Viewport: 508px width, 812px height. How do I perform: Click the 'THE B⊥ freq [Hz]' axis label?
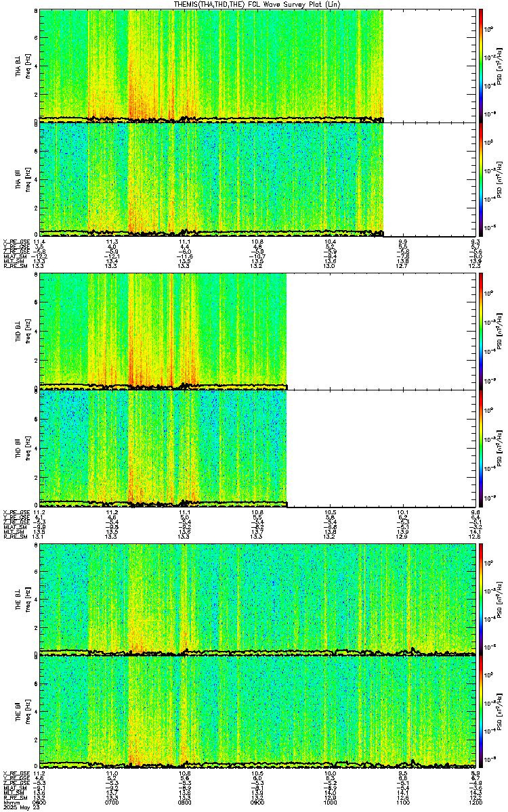click(x=24, y=599)
